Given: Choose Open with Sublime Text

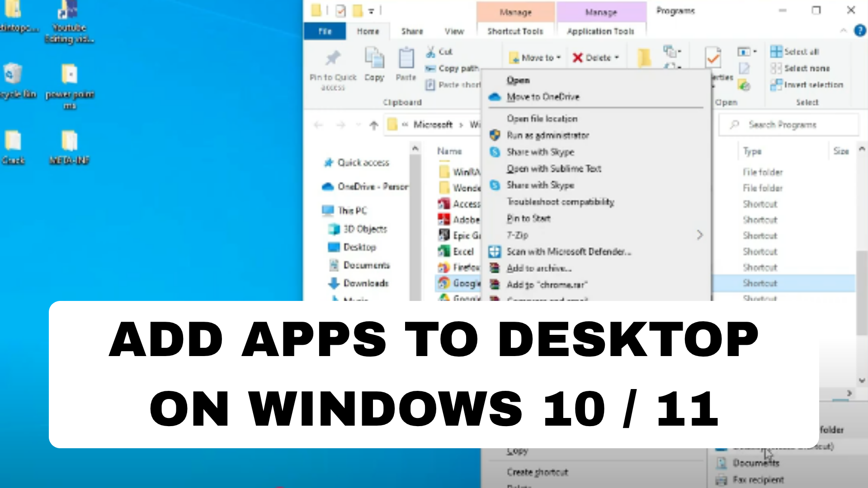Looking at the screenshot, I should point(554,169).
